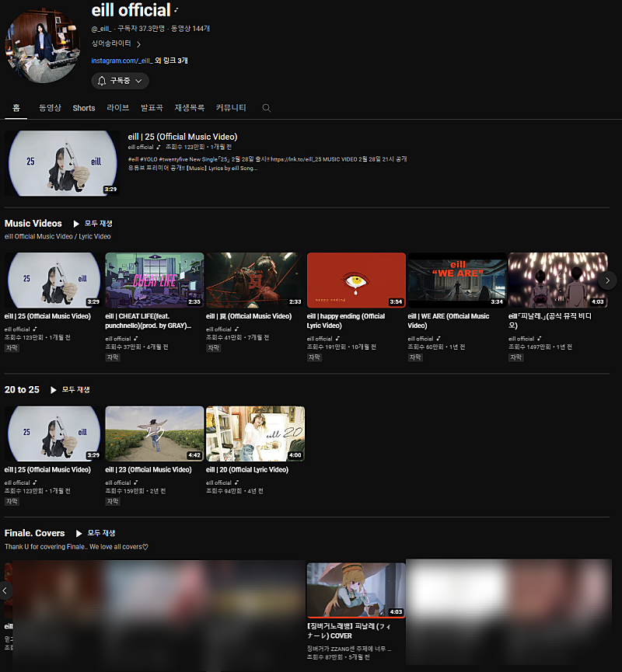Open eill 23 sunflower field thumbnail
This screenshot has height=672, width=622.
click(155, 433)
